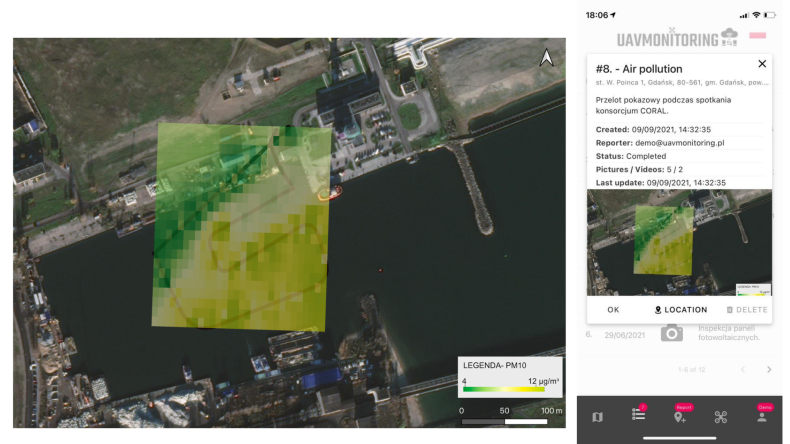The height and width of the screenshot is (444, 790).
Task: Click the UAVMONITORING cloud logo
Action: tap(729, 39)
